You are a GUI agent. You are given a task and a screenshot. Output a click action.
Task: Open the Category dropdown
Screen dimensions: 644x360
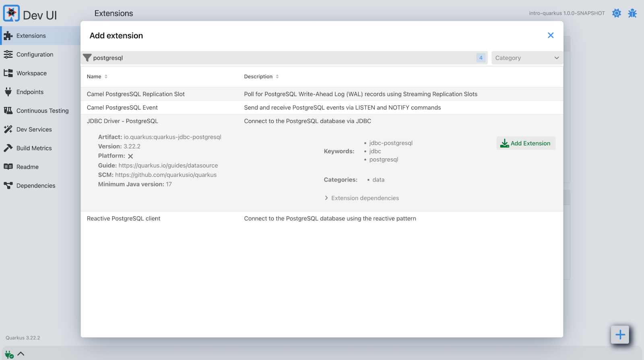tap(527, 58)
